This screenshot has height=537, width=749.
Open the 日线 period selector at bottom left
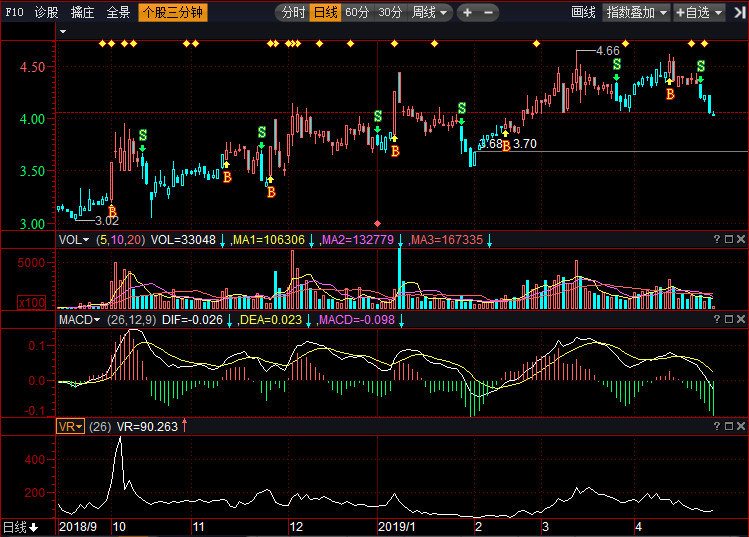point(21,527)
